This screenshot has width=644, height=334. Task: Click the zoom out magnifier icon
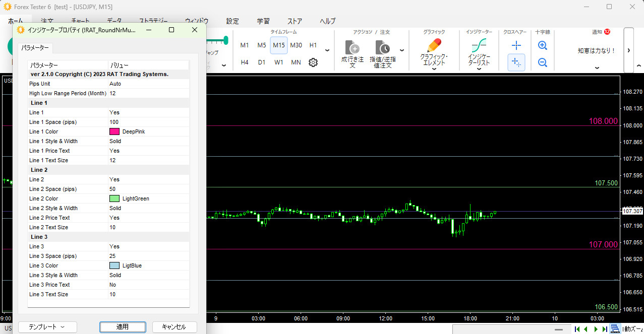click(x=543, y=62)
